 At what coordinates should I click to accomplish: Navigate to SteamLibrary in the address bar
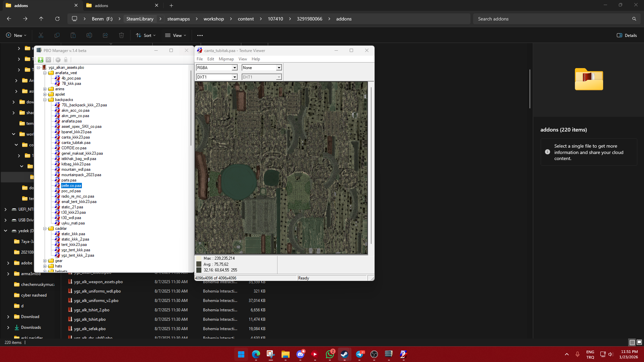(140, 19)
